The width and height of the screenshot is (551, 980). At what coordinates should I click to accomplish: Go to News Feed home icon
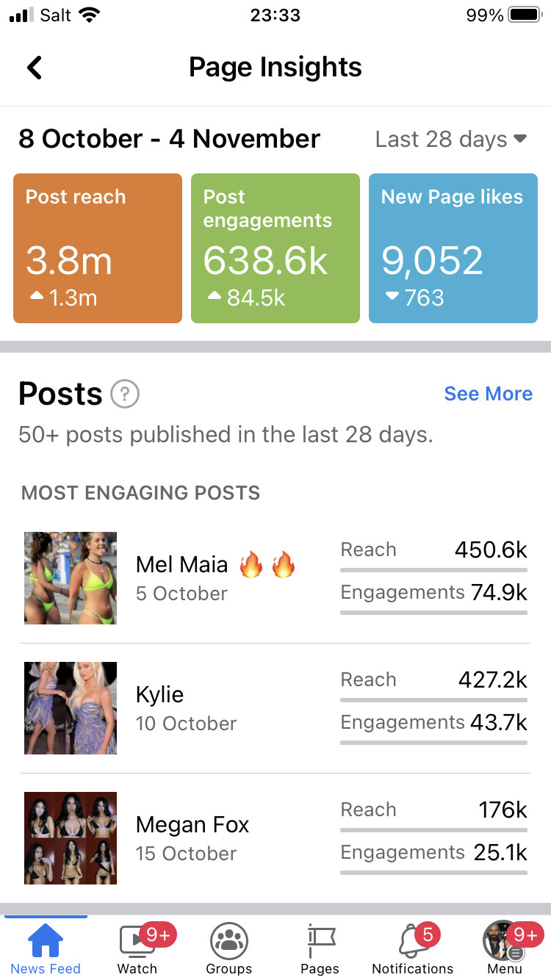(x=46, y=941)
